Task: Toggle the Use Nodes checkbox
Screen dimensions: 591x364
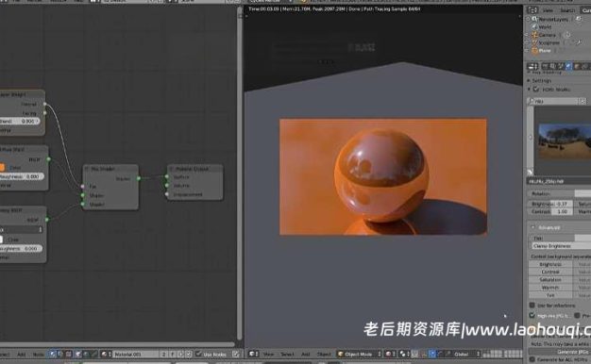Action: (x=198, y=354)
